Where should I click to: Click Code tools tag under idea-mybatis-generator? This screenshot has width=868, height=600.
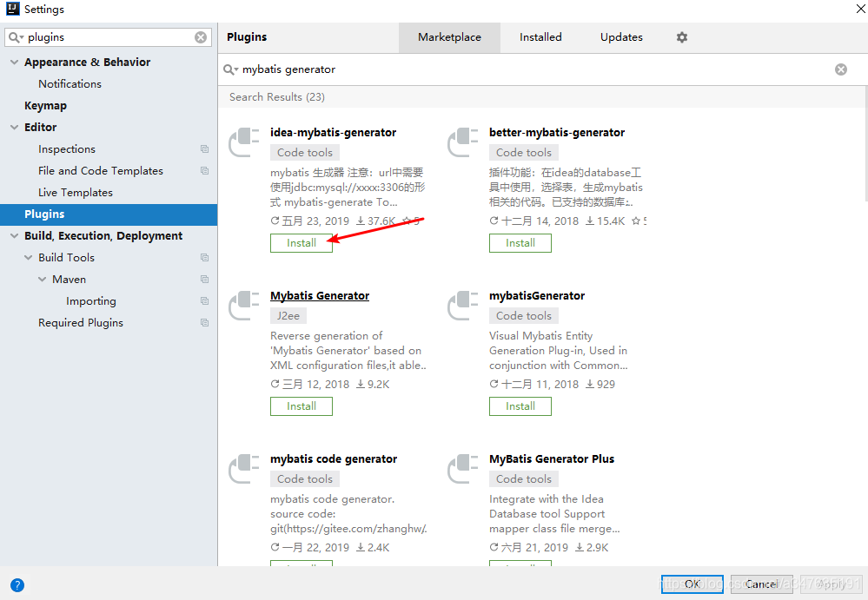point(305,153)
